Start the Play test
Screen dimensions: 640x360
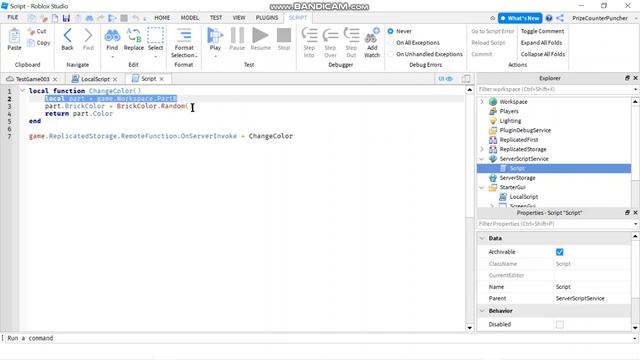pyautogui.click(x=215, y=36)
